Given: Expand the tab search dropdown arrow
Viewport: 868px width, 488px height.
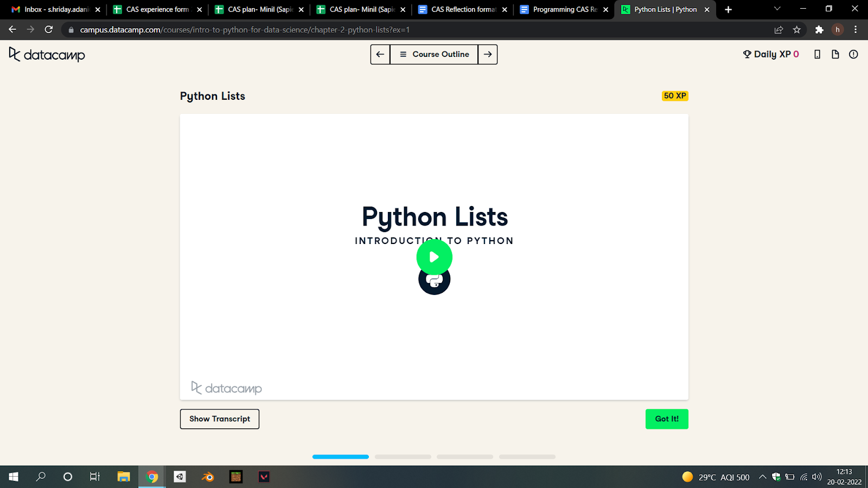Looking at the screenshot, I should (x=777, y=9).
